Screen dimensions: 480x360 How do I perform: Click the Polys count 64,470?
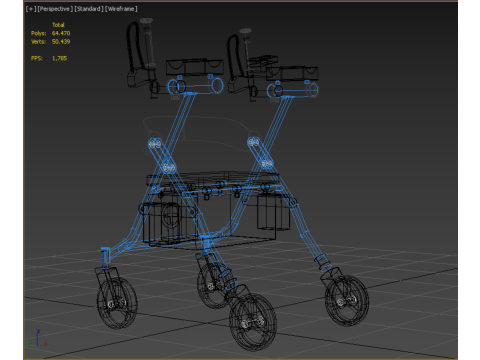pos(61,33)
